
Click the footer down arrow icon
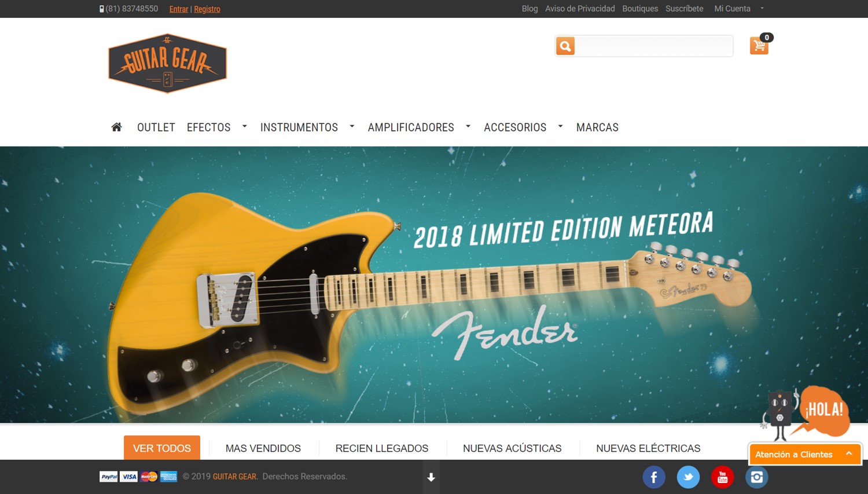pos(431,477)
